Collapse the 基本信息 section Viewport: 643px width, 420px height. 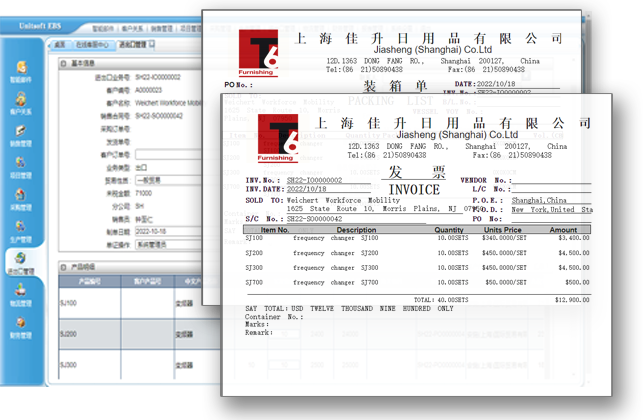click(x=64, y=62)
